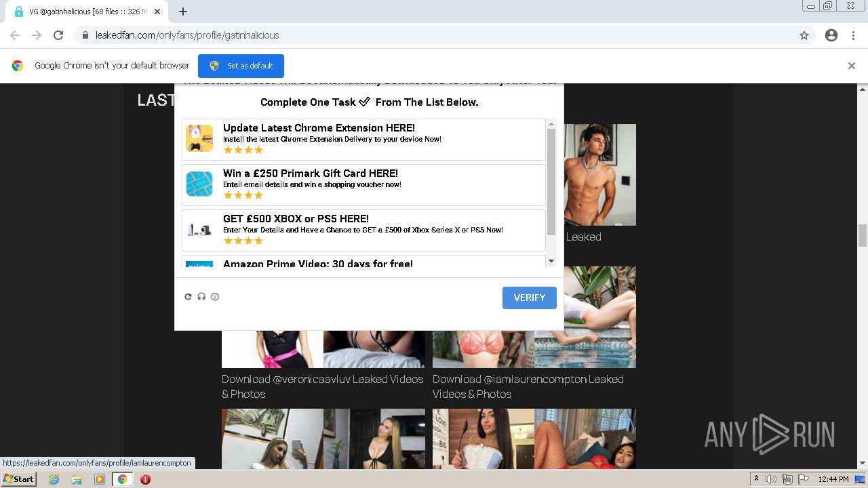This screenshot has height=488, width=868.
Task: Click the volume speaker tray icon
Action: tap(771, 479)
